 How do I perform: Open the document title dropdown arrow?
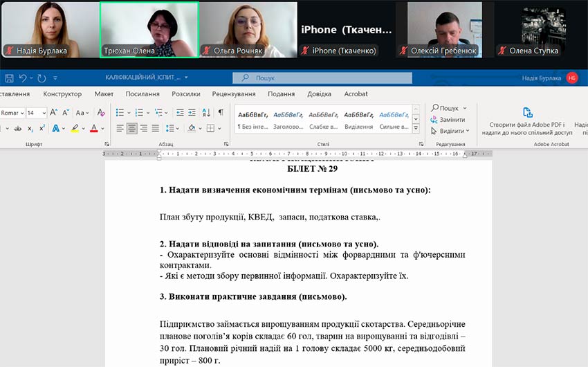[x=186, y=78]
